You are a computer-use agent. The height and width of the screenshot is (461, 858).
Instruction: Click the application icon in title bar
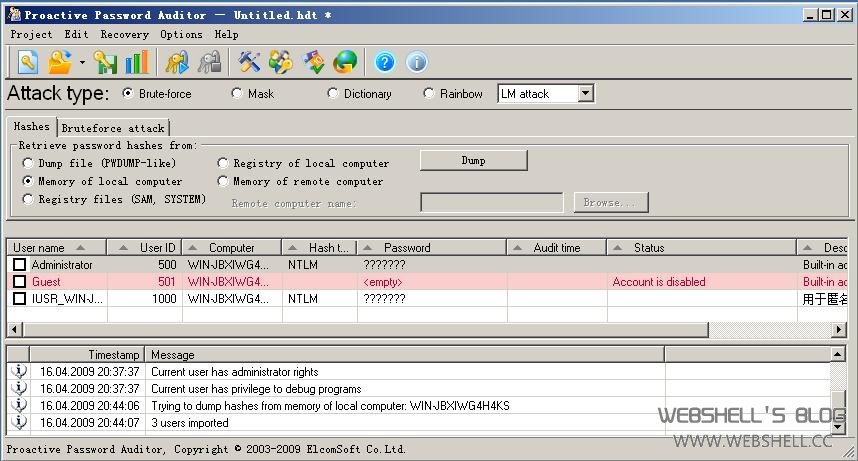pos(15,15)
